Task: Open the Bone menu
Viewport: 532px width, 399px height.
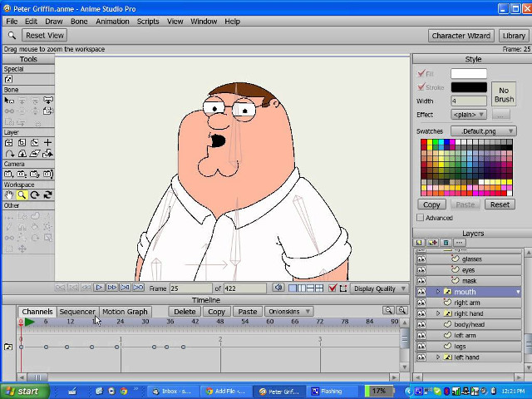Action: 79,22
